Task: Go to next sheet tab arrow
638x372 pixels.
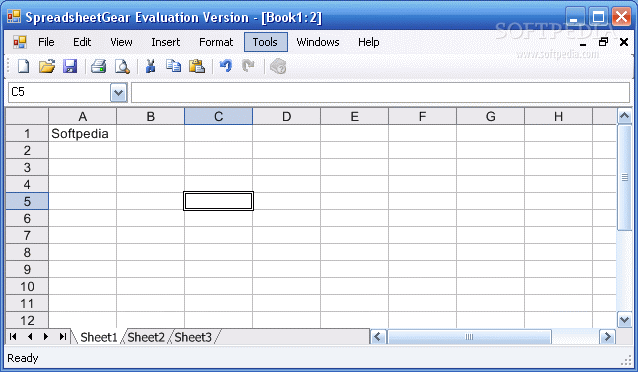Action: tap(46, 337)
